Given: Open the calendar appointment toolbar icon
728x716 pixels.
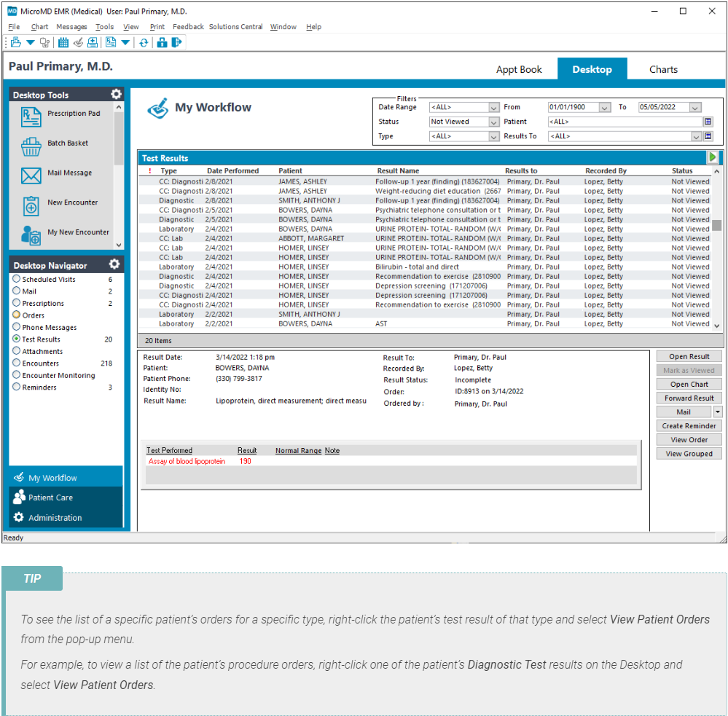Looking at the screenshot, I should click(x=63, y=43).
